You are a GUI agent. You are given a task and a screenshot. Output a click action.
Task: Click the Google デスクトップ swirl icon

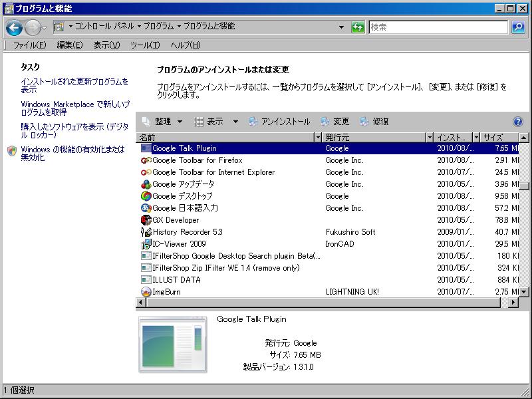146,196
